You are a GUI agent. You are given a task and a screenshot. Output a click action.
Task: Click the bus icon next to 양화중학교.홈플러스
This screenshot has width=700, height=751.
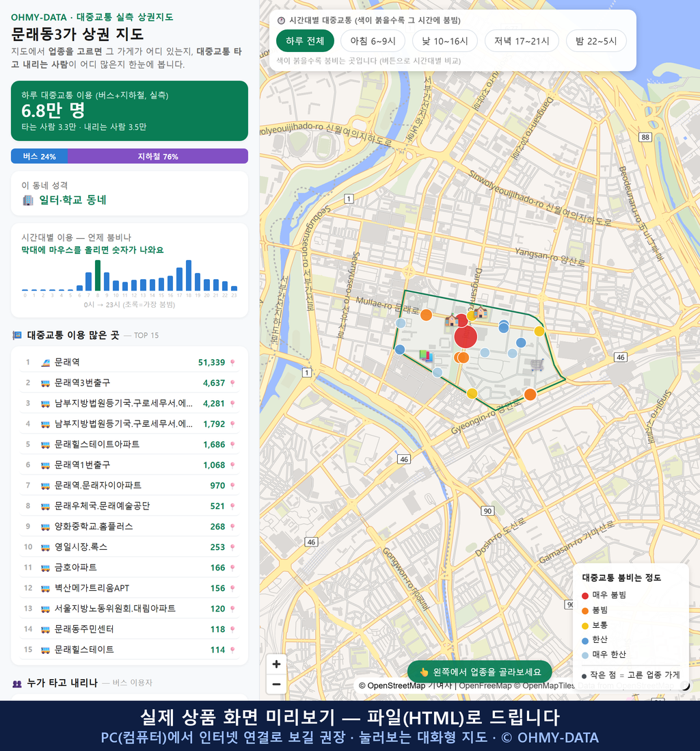[46, 527]
